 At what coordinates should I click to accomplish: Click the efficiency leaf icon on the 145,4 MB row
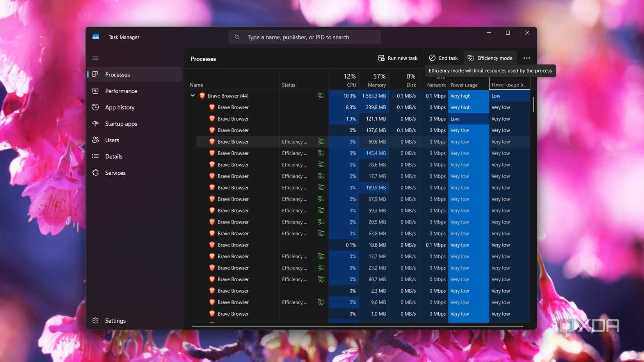coord(321,153)
